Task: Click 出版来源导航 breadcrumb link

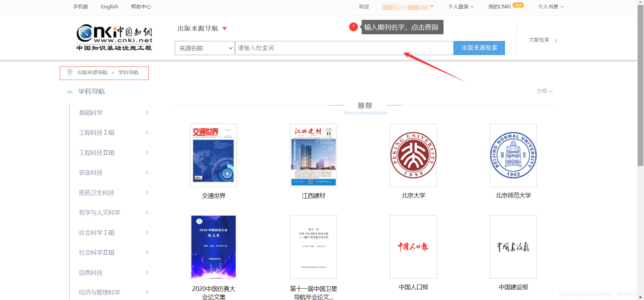Action: pos(92,73)
